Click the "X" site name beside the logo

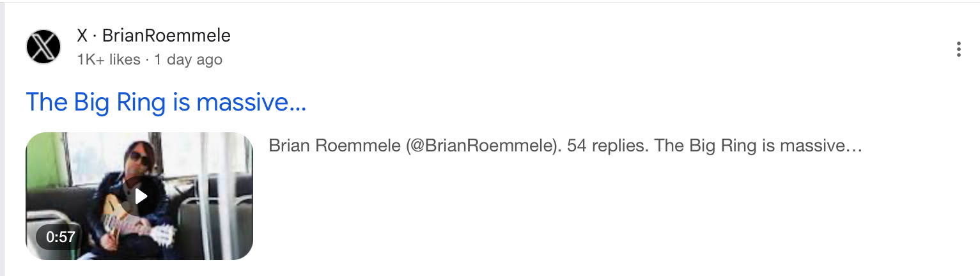tap(82, 36)
